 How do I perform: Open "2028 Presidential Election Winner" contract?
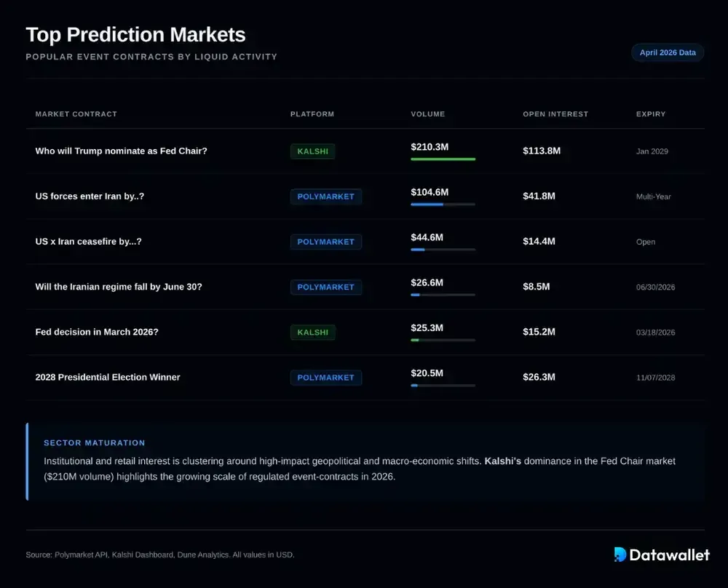(x=107, y=378)
